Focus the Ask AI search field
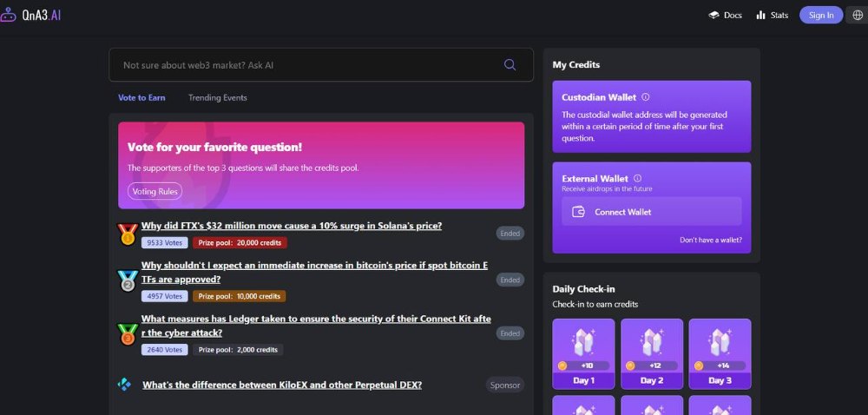This screenshot has height=415, width=868. [321, 65]
